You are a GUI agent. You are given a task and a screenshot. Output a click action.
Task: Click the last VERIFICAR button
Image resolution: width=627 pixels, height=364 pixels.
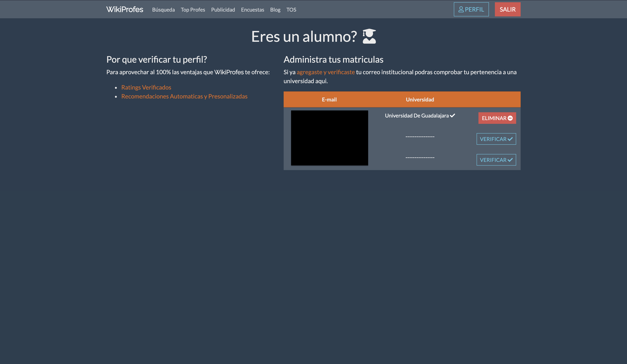click(496, 160)
